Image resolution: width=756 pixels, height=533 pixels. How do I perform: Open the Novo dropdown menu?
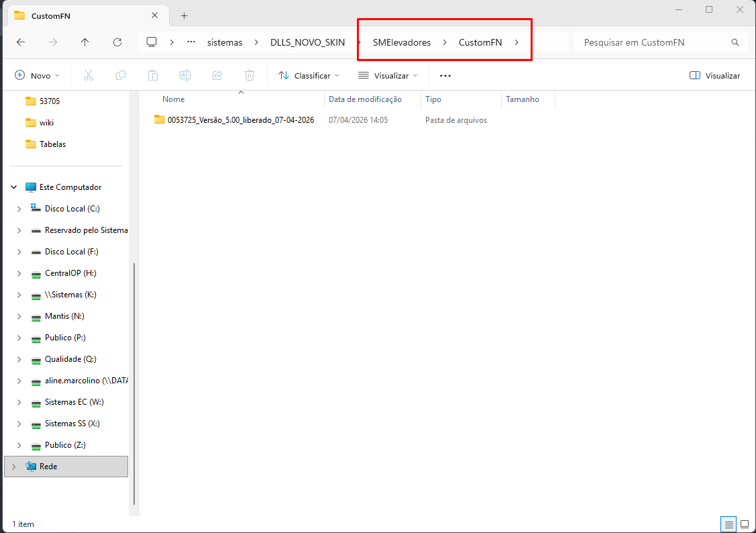coord(38,76)
